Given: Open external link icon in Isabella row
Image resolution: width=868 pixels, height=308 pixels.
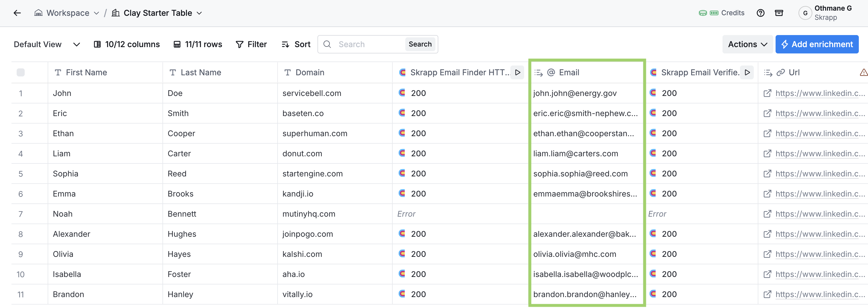Looking at the screenshot, I should point(767,275).
